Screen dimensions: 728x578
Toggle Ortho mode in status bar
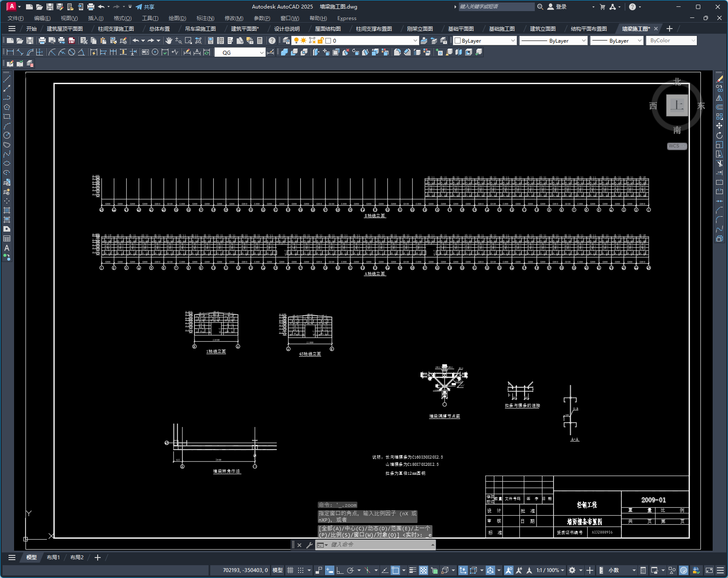tap(340, 570)
